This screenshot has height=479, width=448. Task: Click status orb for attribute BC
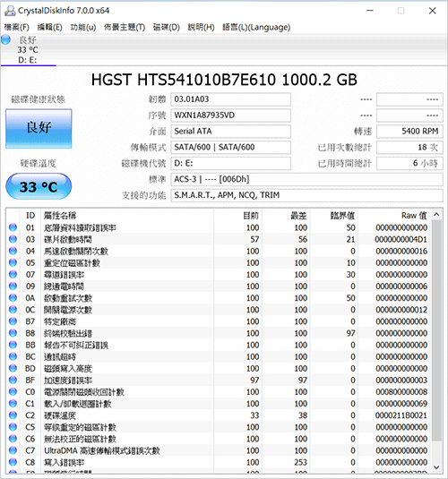coord(13,356)
